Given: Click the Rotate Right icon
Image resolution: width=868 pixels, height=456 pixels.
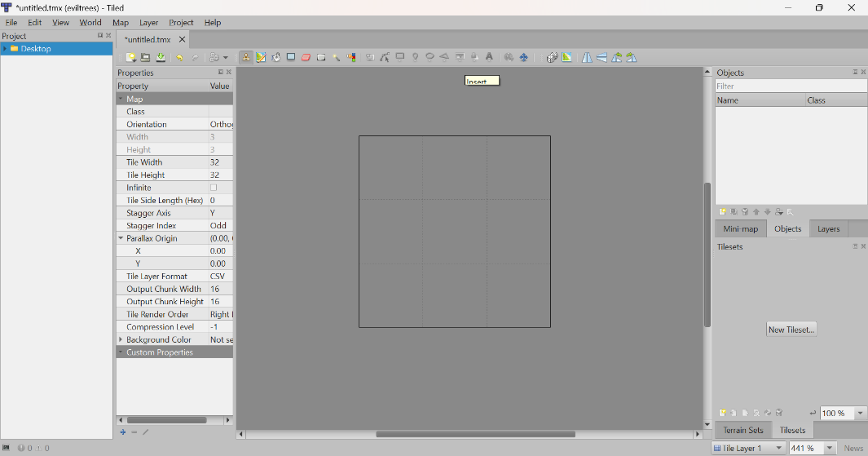Looking at the screenshot, I should [632, 58].
